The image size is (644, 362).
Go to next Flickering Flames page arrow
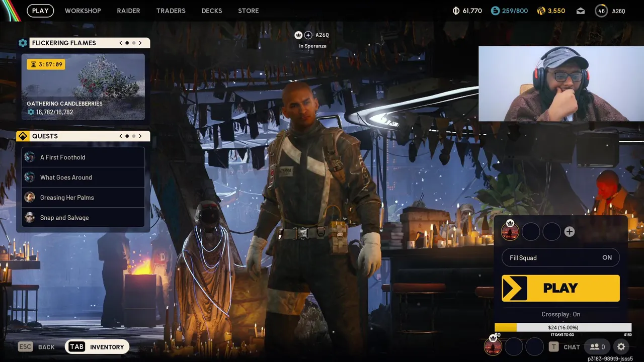pos(140,43)
